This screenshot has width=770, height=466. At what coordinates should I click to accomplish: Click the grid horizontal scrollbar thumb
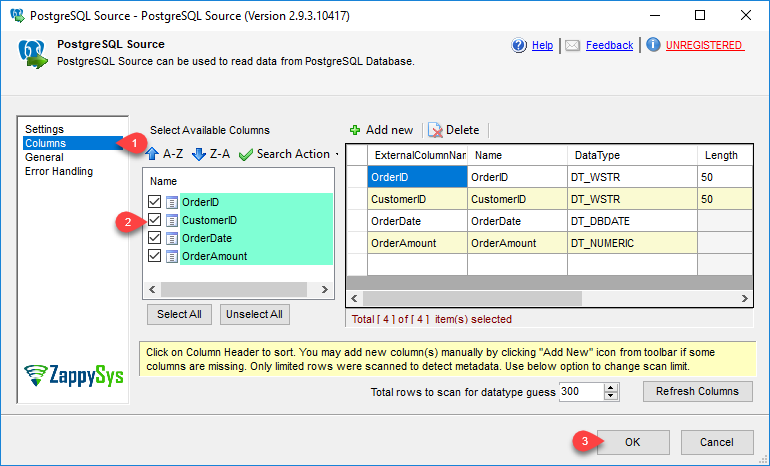coord(472,298)
